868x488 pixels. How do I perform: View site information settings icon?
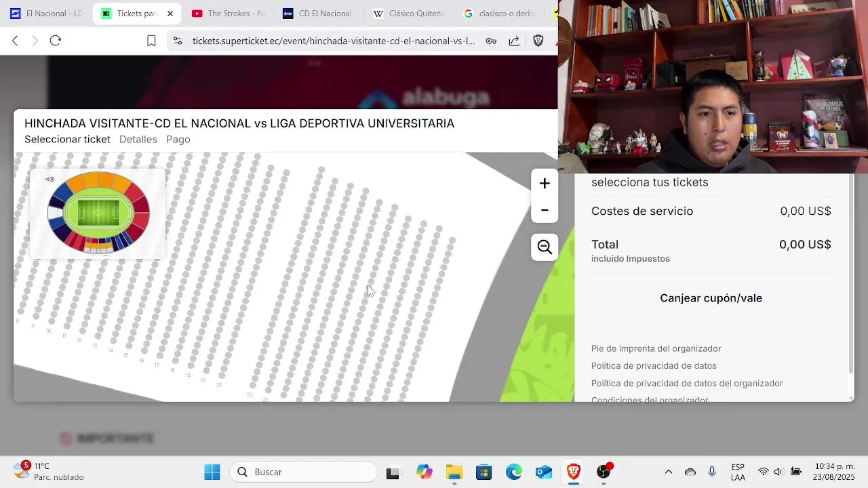pos(178,41)
